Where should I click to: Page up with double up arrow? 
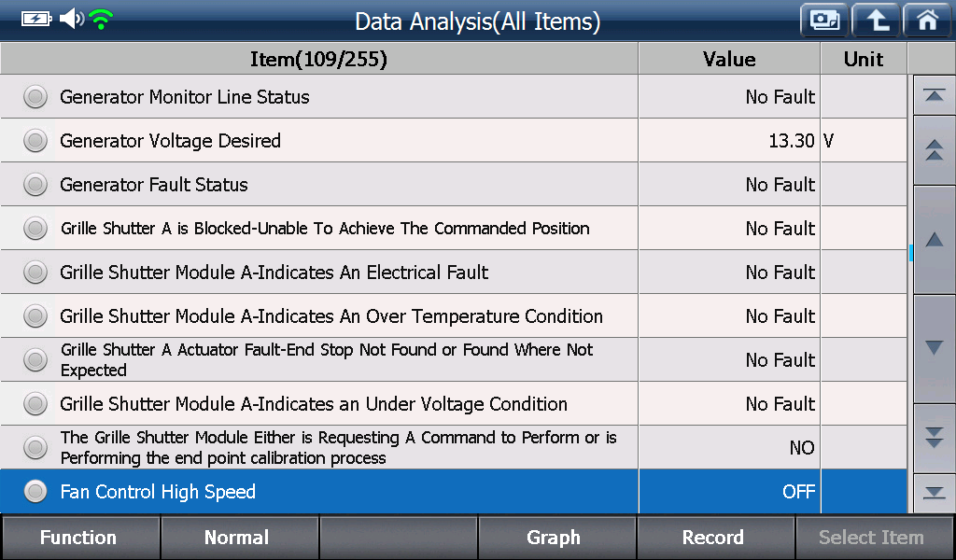934,150
